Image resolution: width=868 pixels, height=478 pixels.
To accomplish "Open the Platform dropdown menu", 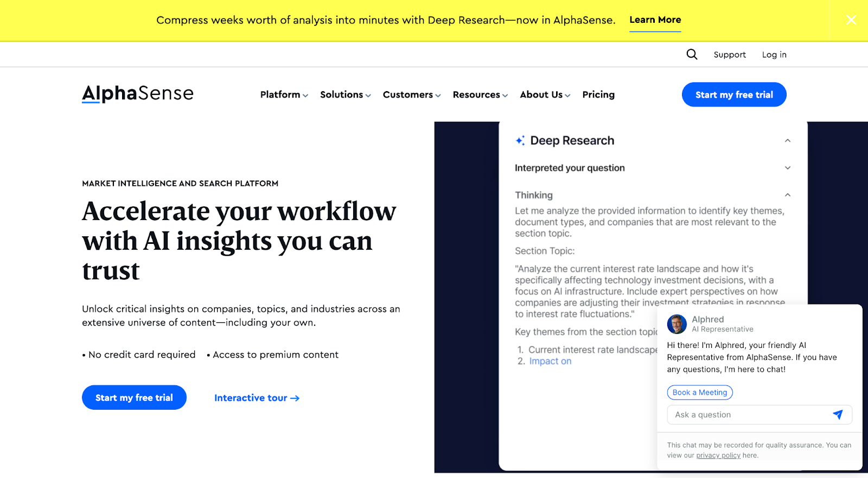I will [284, 95].
